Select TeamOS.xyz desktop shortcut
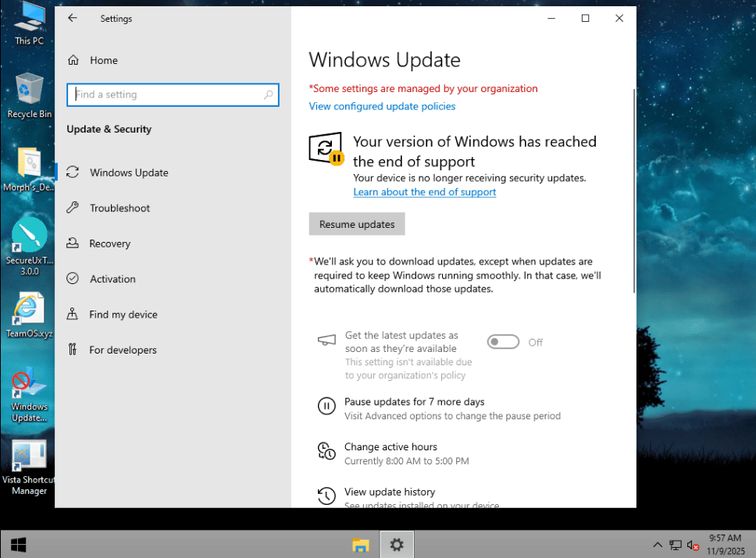Screen dimensions: 756x558 (29, 315)
